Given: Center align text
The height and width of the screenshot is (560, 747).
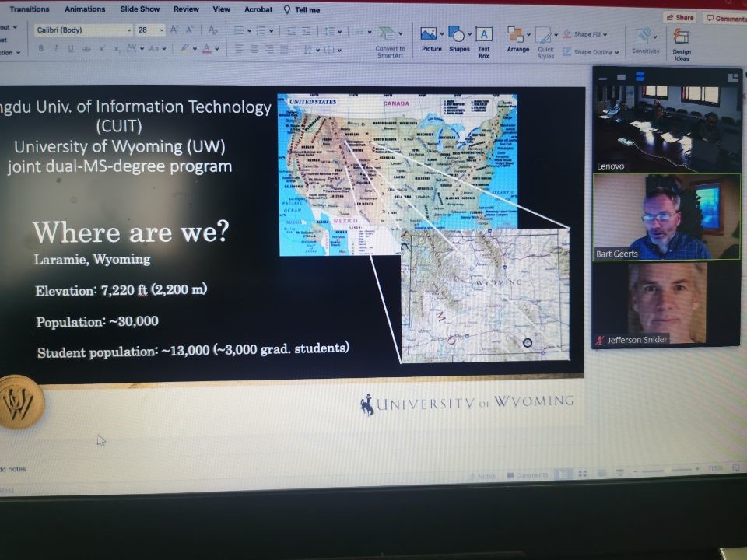Looking at the screenshot, I should pos(254,49).
